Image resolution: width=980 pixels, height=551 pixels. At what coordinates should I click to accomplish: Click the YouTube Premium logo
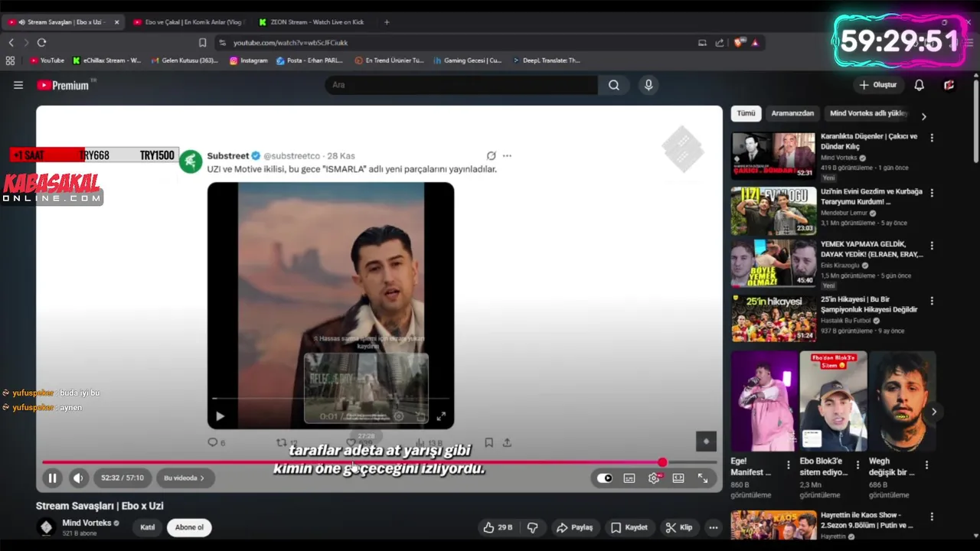pyautogui.click(x=64, y=85)
